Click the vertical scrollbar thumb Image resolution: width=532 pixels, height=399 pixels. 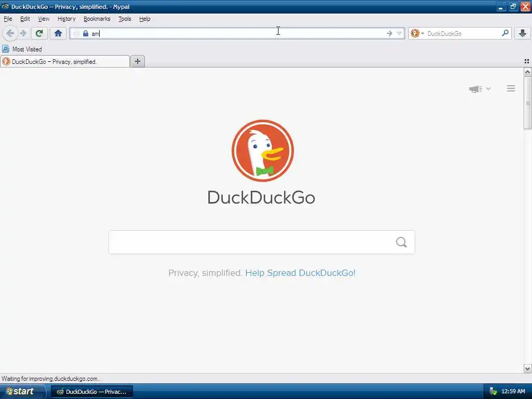pyautogui.click(x=527, y=103)
